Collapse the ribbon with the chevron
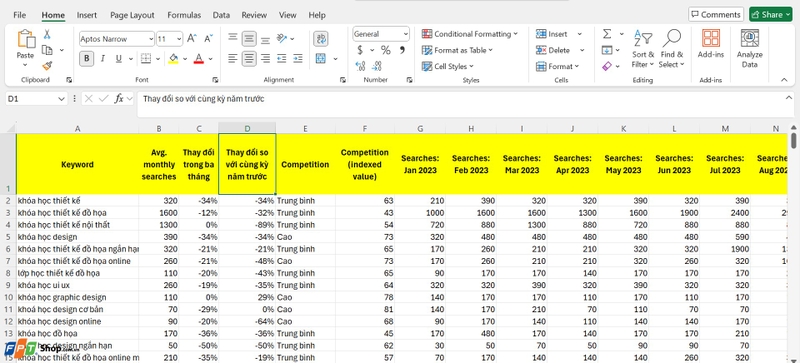 (784, 79)
